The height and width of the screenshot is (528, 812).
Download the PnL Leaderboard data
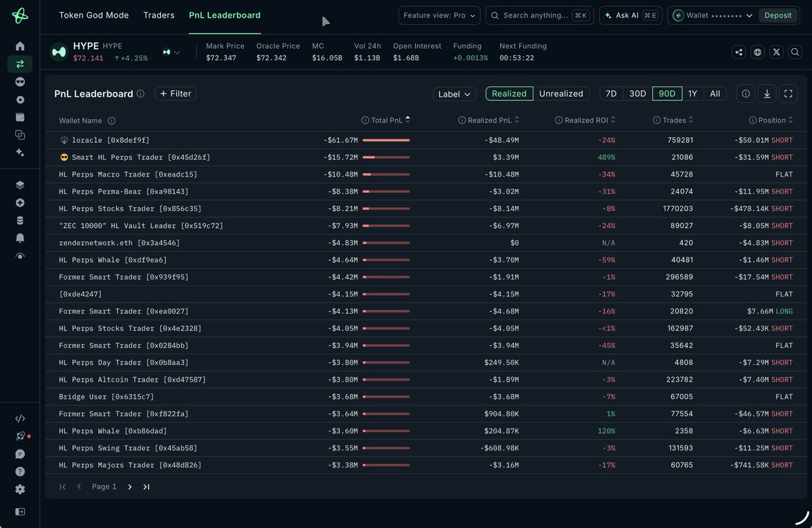point(767,94)
